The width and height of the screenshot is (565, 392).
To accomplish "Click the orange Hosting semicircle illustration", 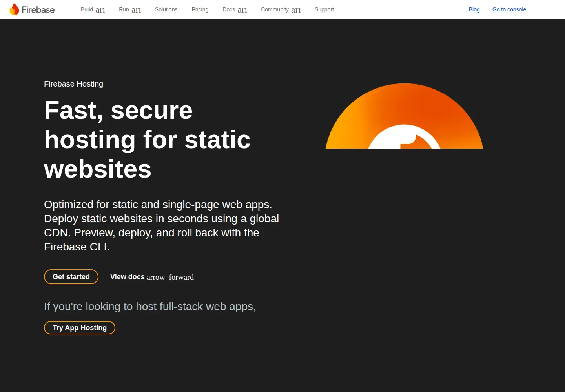I will (404, 116).
